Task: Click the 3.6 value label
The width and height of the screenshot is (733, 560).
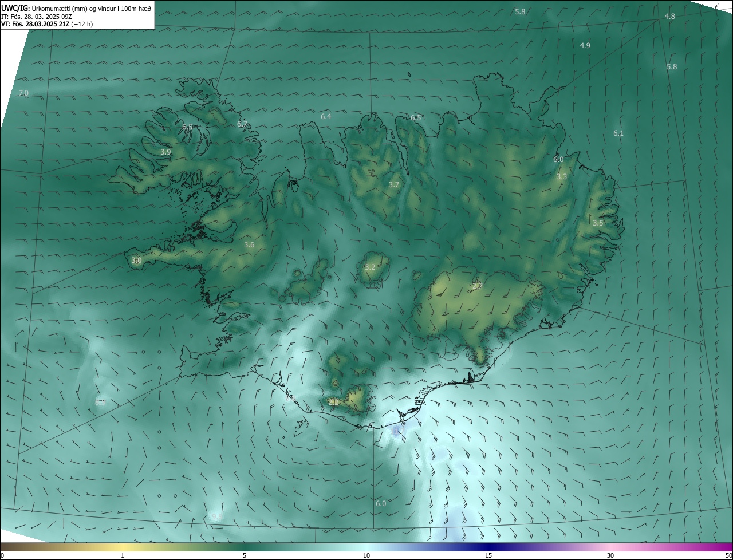Action: (249, 245)
